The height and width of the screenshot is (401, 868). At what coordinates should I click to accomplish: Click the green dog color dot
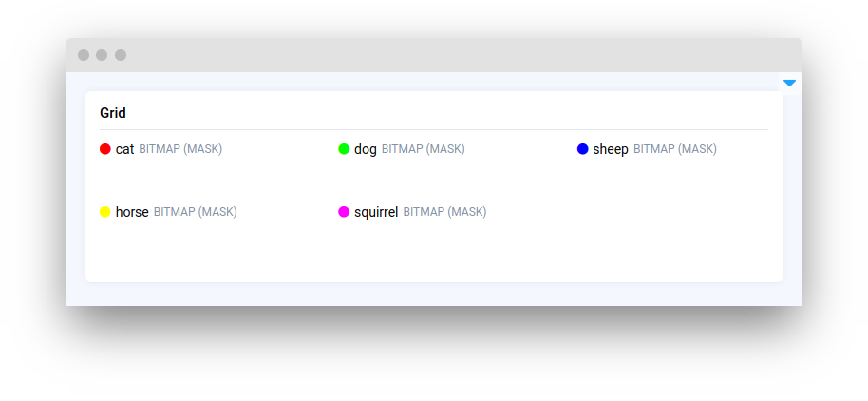pyautogui.click(x=344, y=149)
